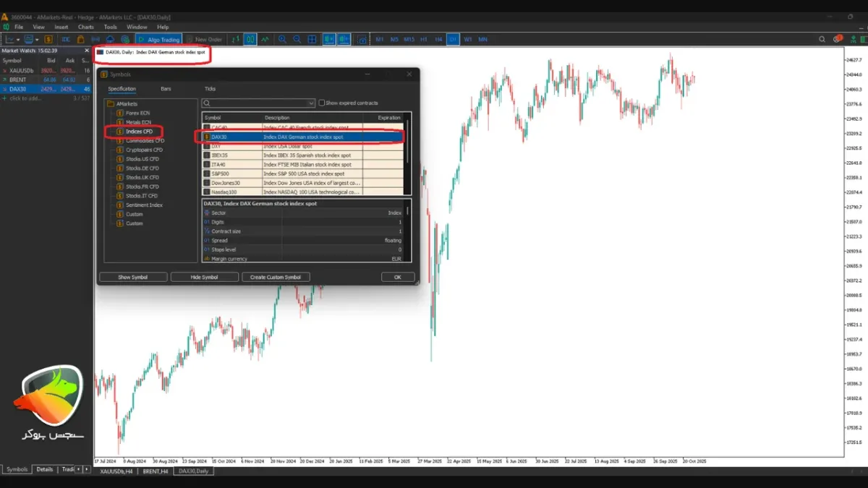Toggle Algo Trading on the toolbar
This screenshot has height=488, width=868.
[158, 39]
